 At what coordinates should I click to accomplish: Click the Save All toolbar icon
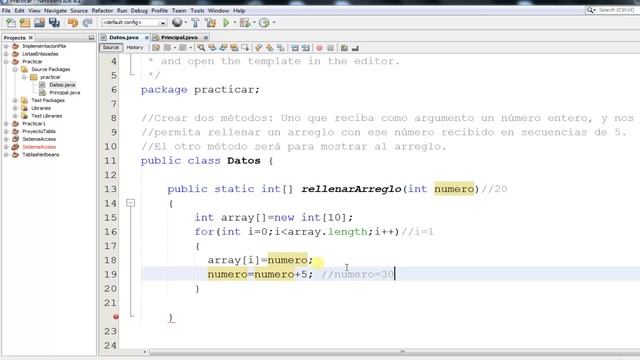[x=54, y=23]
